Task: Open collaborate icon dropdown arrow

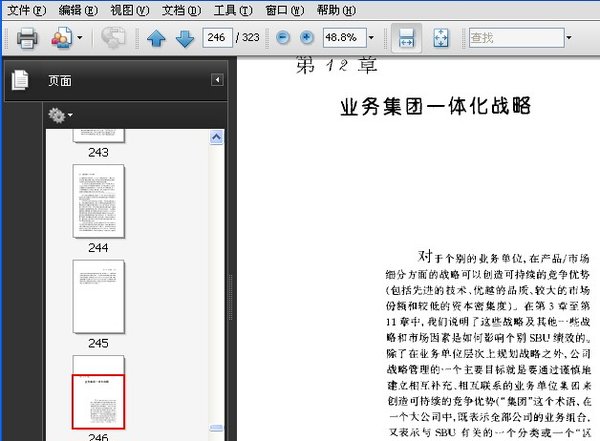Action: point(80,38)
